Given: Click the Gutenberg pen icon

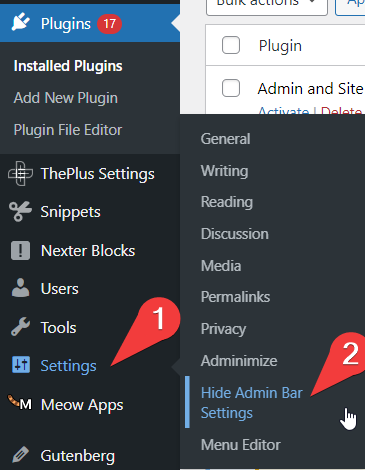Looking at the screenshot, I should tap(21, 455).
